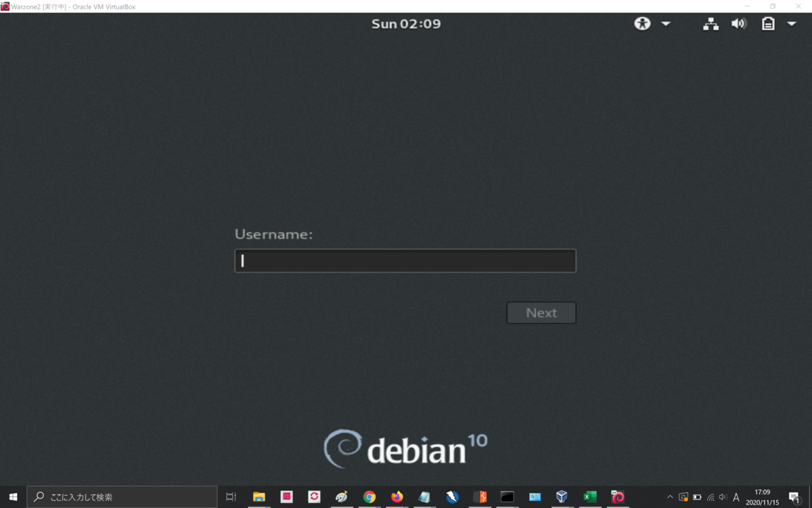The image size is (812, 508).
Task: Open the accessibility menu icon
Action: coord(642,24)
